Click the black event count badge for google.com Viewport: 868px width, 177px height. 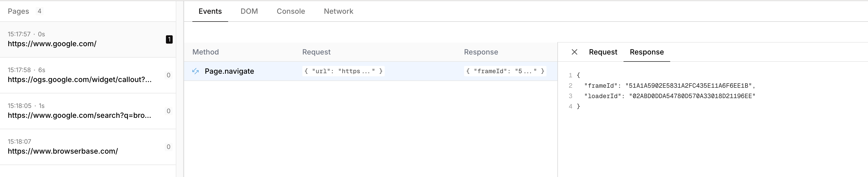click(169, 39)
